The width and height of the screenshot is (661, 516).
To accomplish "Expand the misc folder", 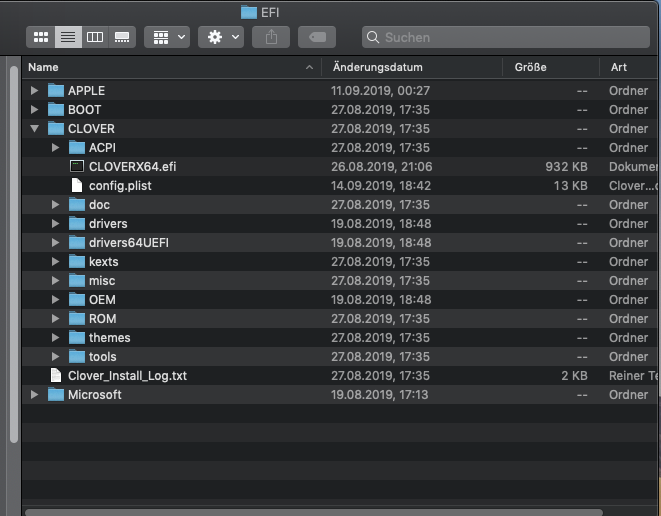I will point(55,280).
